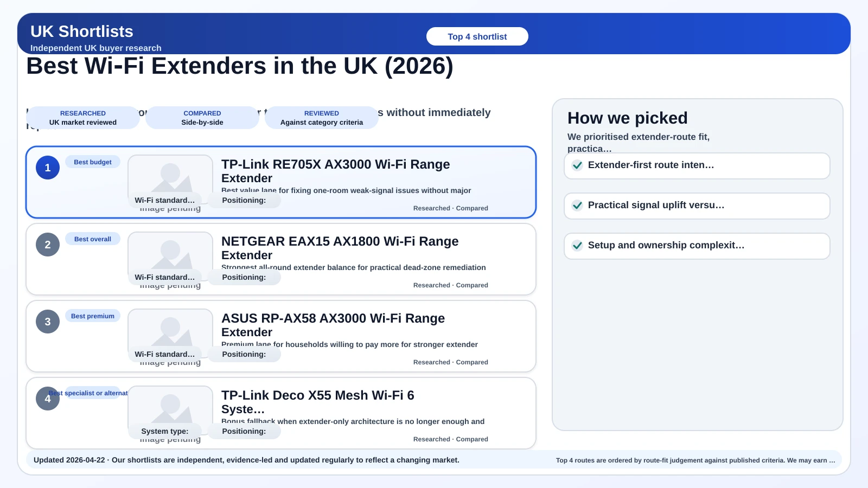Click REVIEWED Against category criteria badge
Image resolution: width=868 pixels, height=488 pixels.
click(x=322, y=118)
